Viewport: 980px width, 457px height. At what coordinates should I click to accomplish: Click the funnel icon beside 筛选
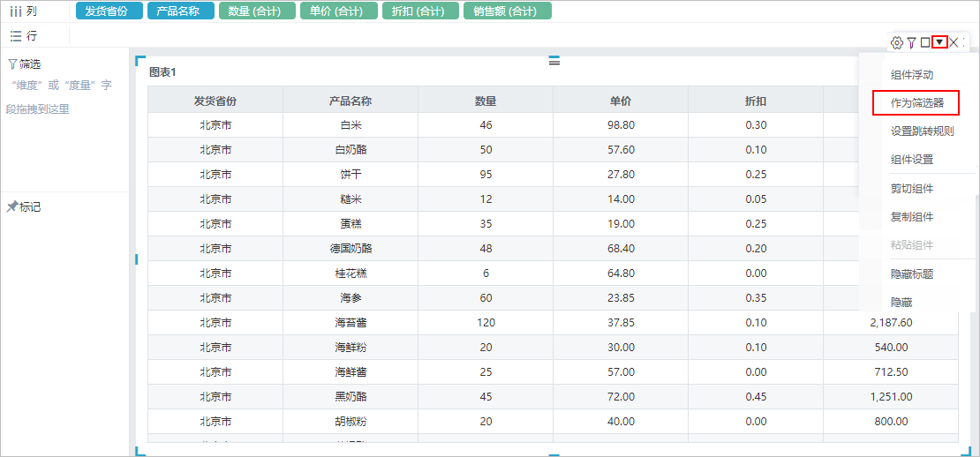point(11,64)
